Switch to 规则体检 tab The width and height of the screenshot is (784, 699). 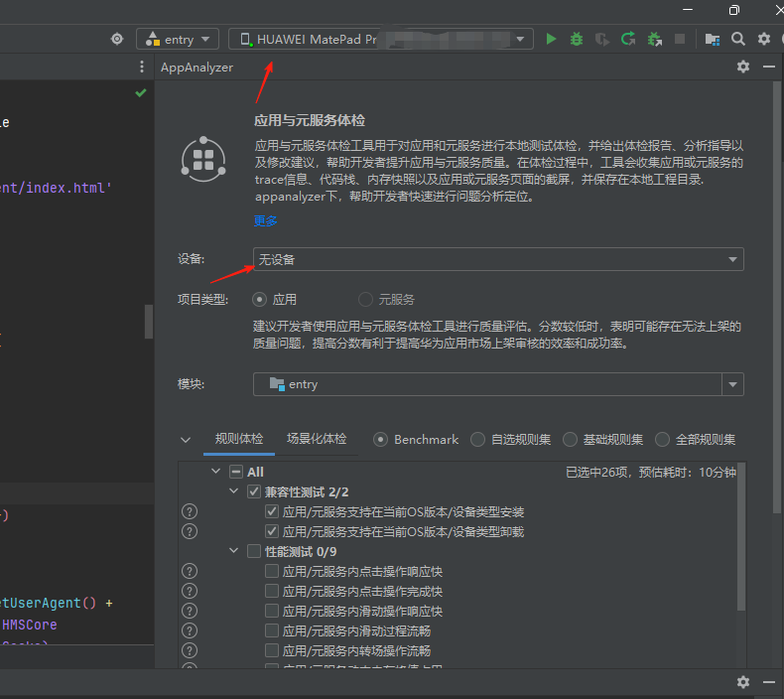(239, 439)
